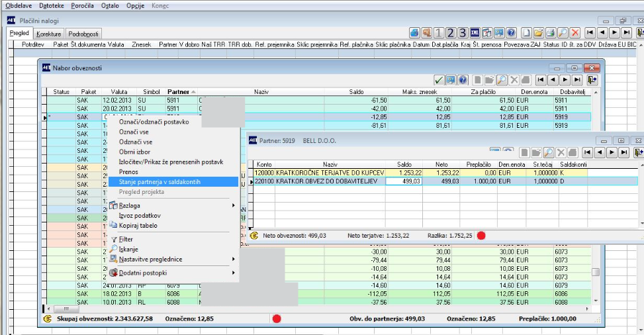Open the help question mark icon in main toolbar
644x335 pixels.
[x=511, y=32]
